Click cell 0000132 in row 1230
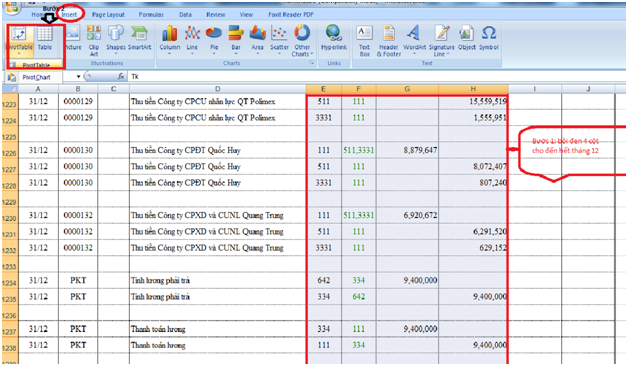Image resolution: width=628 pixels, height=366 pixels. [78, 215]
